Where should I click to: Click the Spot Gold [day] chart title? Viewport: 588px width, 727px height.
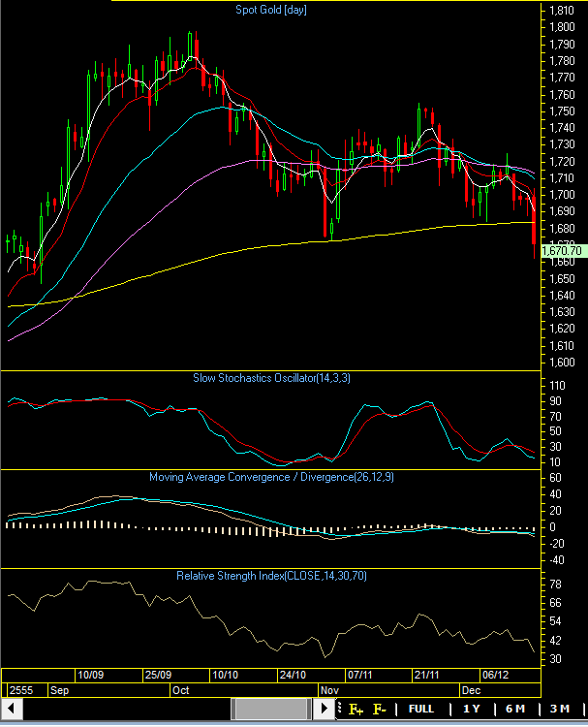[270, 11]
